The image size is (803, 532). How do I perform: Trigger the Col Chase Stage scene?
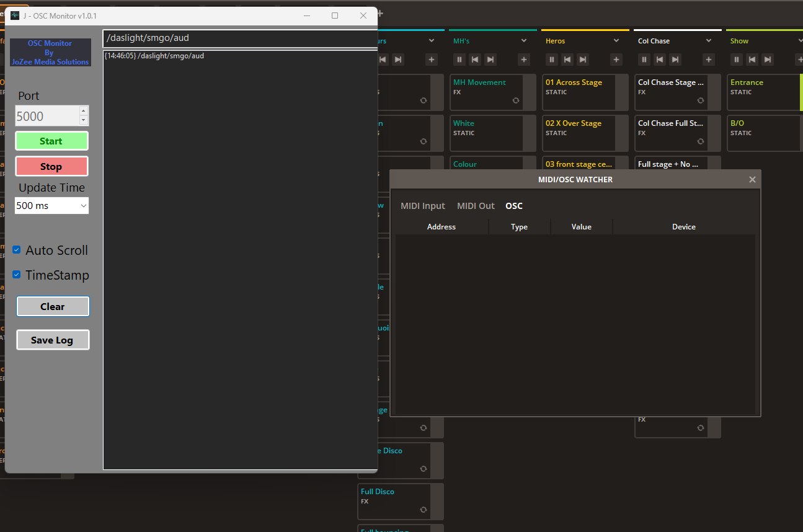point(678,92)
